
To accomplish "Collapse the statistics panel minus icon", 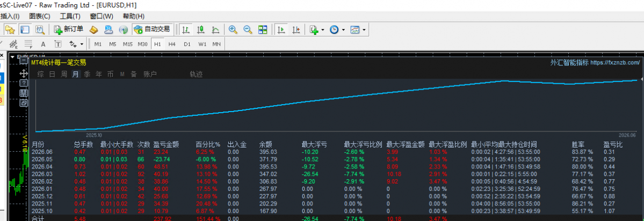I will tap(24, 61).
